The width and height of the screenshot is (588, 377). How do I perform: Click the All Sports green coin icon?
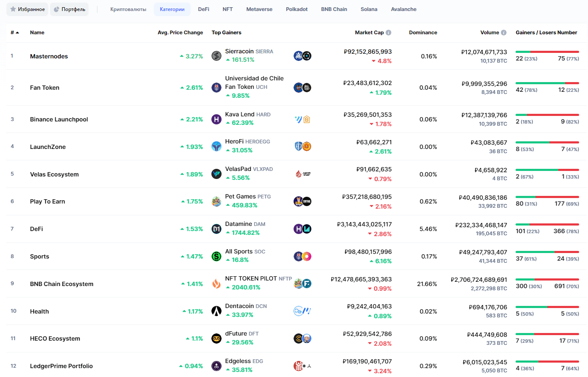point(216,256)
